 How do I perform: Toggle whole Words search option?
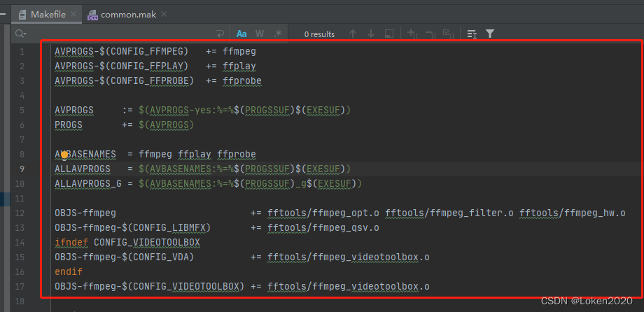click(260, 34)
